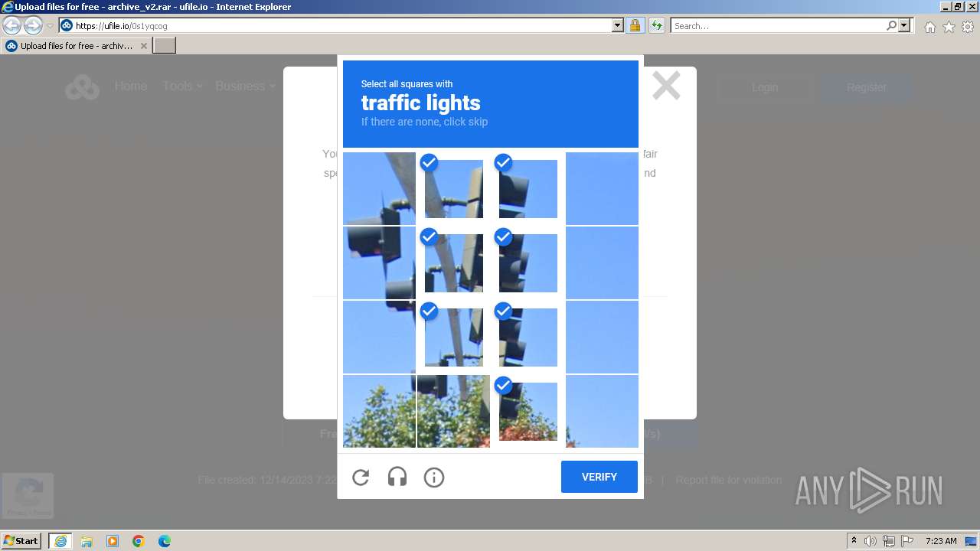Deselect the checked tile in row three, column three
This screenshot has width=980, height=551.
[x=528, y=337]
